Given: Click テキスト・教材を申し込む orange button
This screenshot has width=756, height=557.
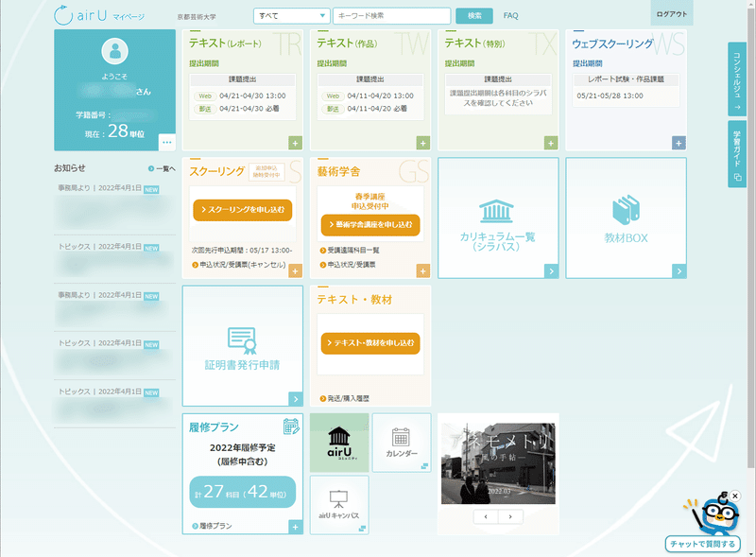Looking at the screenshot, I should coord(370,343).
